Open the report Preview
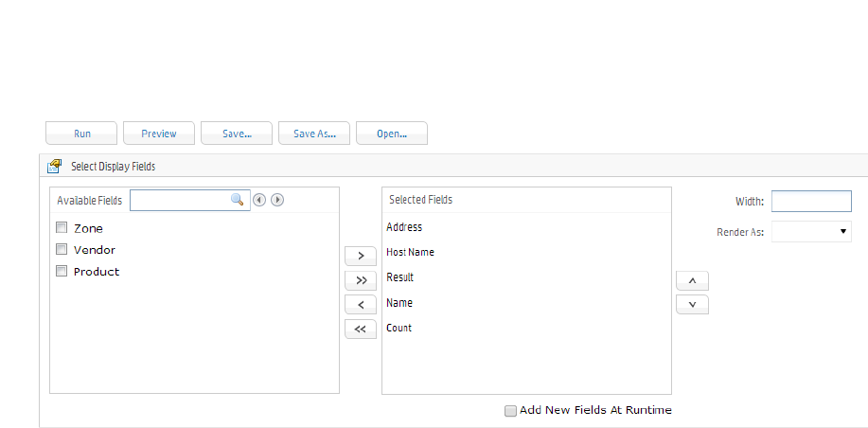Image resolution: width=868 pixels, height=428 pixels. [159, 134]
